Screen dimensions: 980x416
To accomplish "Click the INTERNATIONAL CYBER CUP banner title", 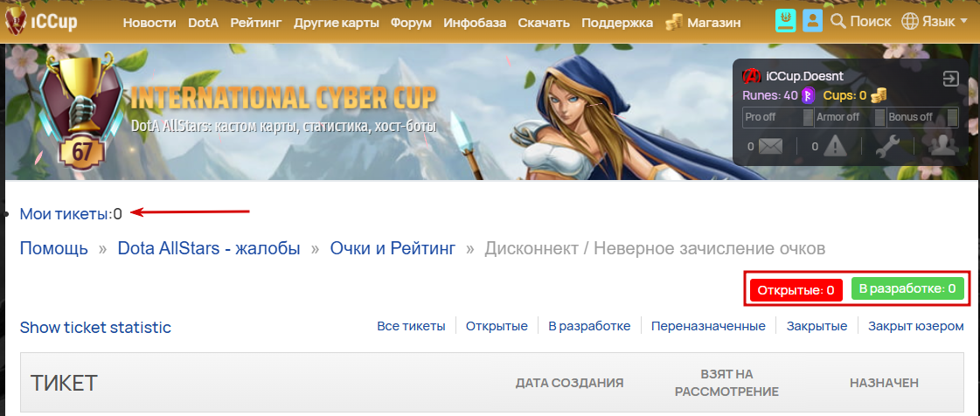I will pos(284,99).
